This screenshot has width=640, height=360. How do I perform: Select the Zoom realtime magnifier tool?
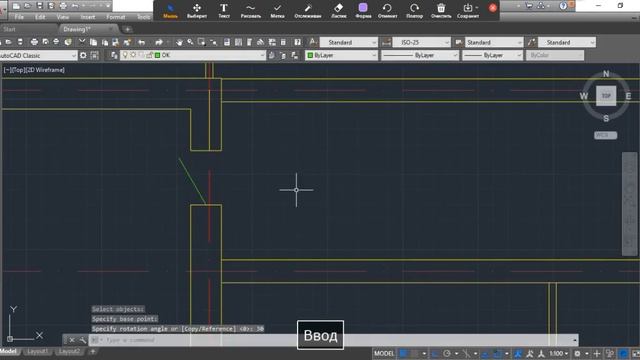click(x=190, y=42)
